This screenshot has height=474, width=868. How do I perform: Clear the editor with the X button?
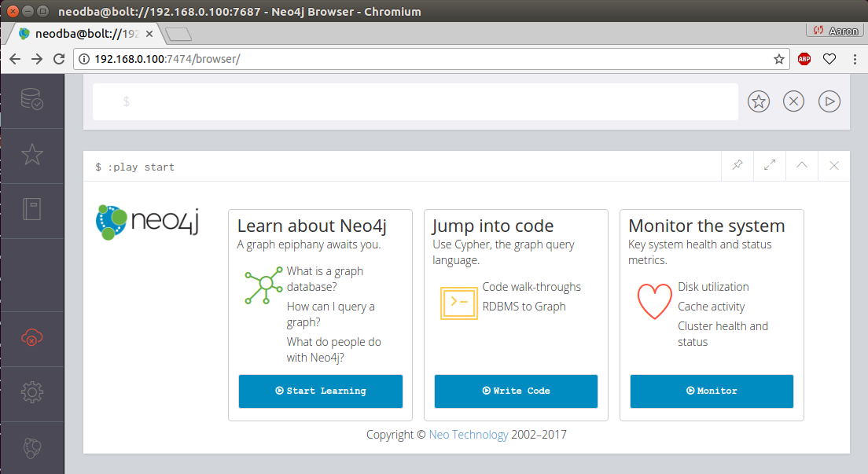pyautogui.click(x=794, y=101)
